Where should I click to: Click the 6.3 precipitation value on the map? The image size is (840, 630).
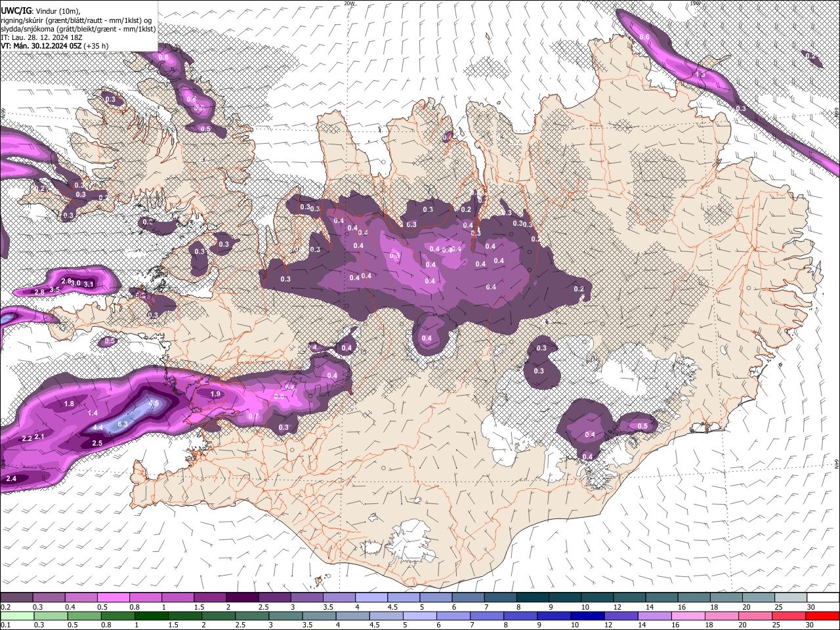coord(122,424)
